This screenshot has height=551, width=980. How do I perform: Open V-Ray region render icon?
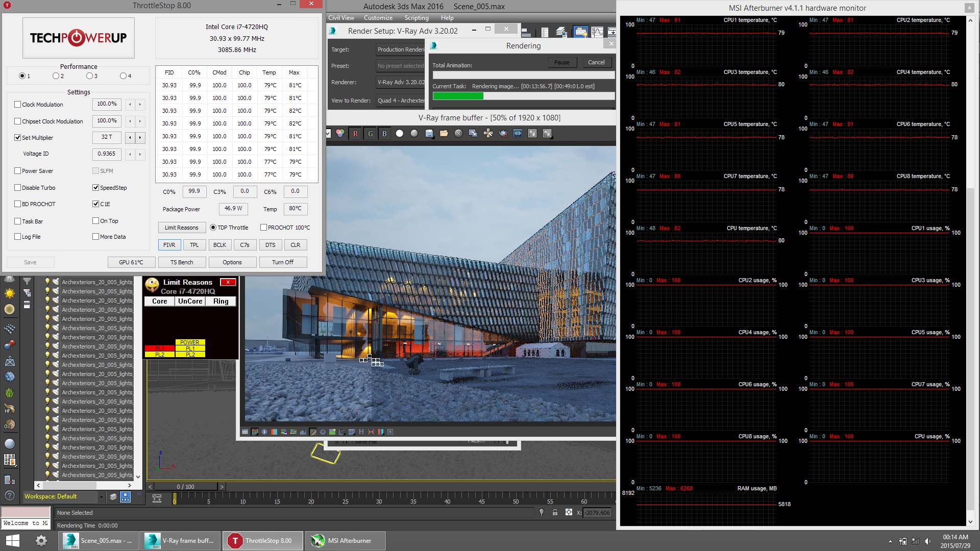[518, 134]
